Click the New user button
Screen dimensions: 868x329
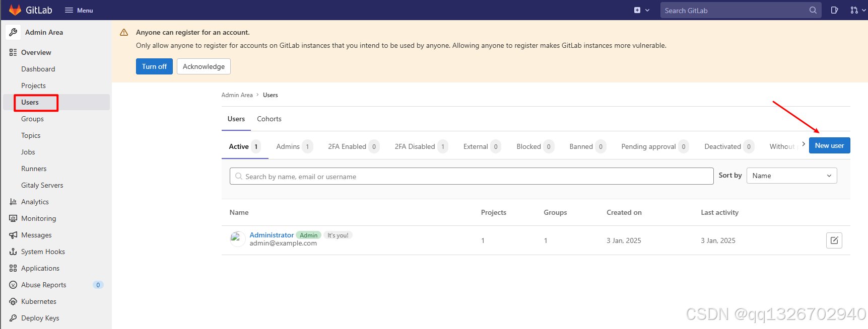[829, 145]
